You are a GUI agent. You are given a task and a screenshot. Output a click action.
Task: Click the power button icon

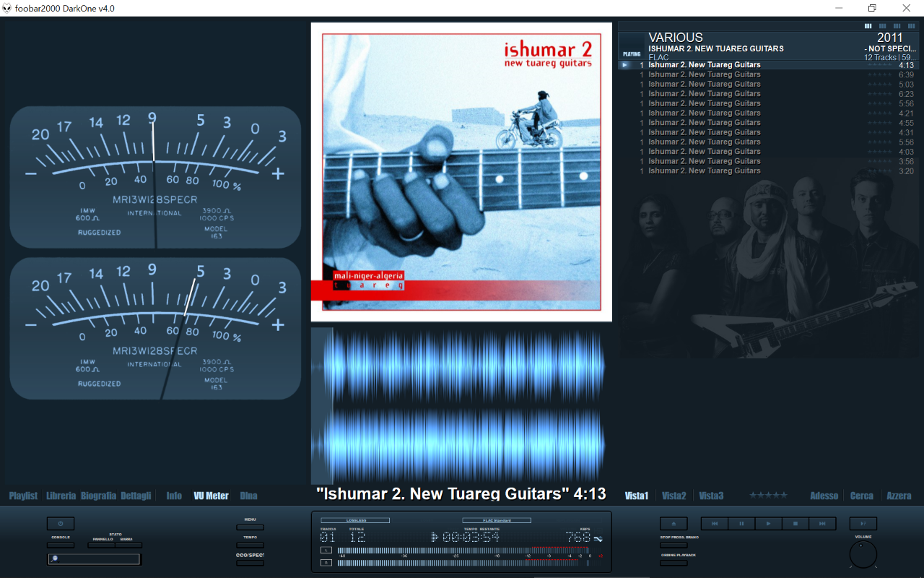click(61, 524)
